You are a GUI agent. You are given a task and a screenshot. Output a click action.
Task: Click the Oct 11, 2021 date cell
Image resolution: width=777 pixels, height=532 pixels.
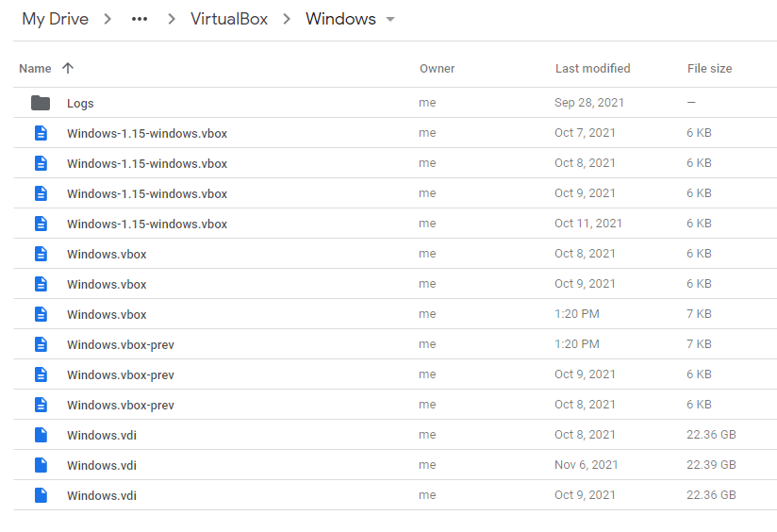tap(588, 224)
